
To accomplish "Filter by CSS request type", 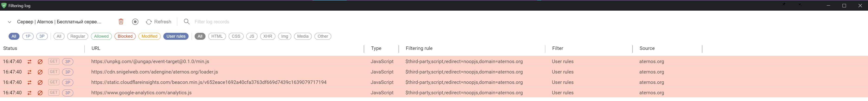I will [236, 36].
